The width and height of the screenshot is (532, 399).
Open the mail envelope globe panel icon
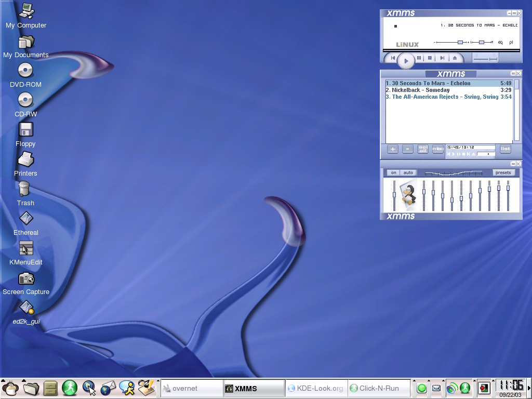[x=109, y=388]
